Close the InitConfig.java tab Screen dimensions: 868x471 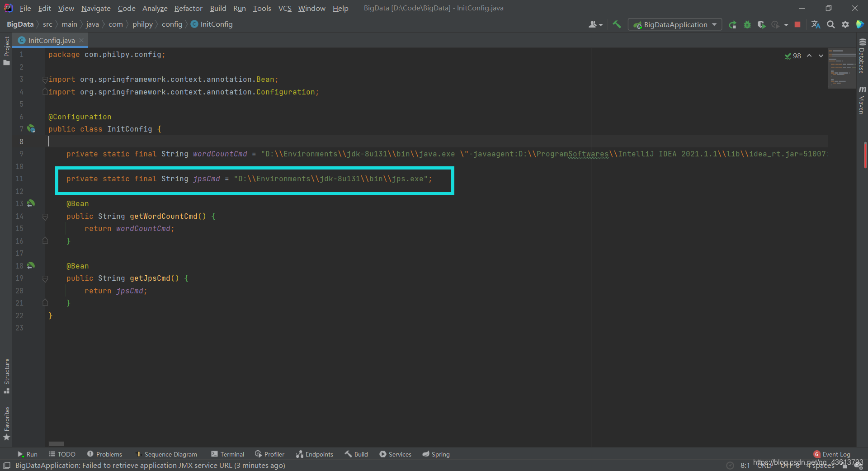[x=81, y=40]
